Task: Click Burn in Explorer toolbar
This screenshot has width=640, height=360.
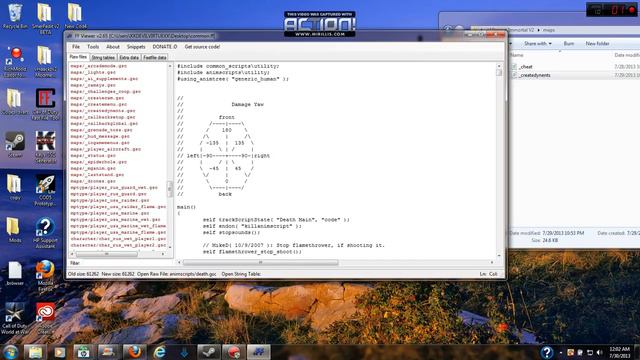Action: (x=569, y=43)
